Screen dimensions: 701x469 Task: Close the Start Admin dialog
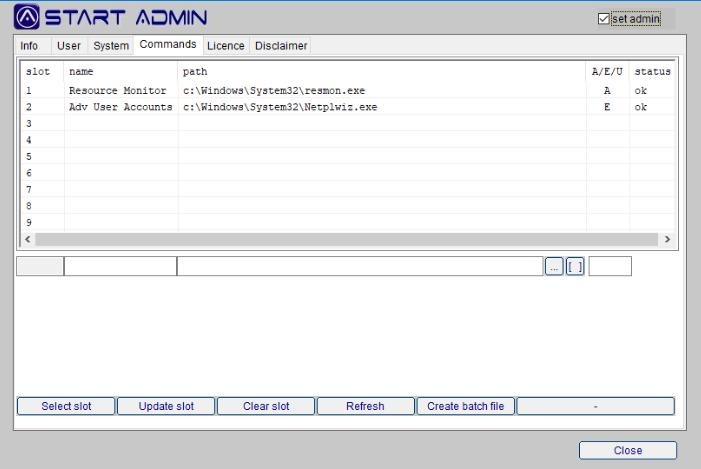tap(627, 450)
